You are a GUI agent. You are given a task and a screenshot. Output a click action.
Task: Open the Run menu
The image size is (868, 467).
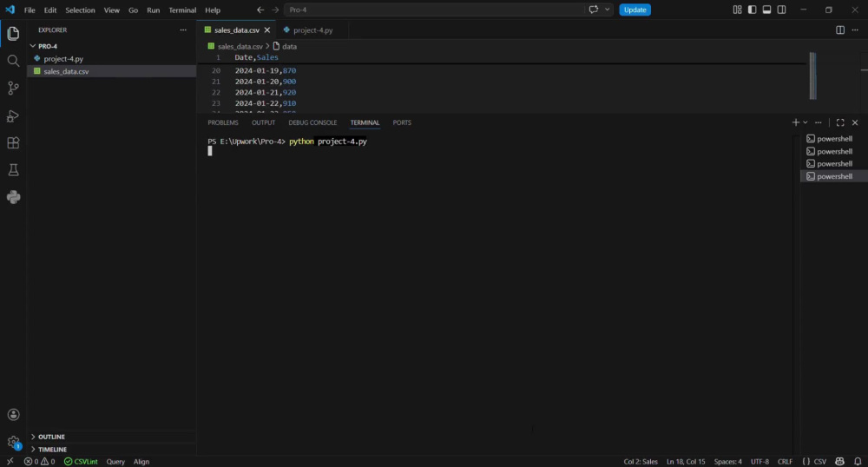pos(153,10)
